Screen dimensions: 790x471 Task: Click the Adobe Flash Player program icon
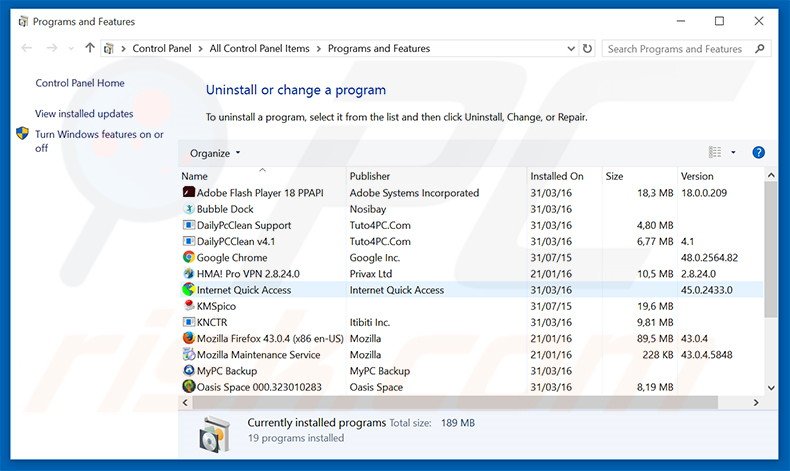(x=188, y=192)
